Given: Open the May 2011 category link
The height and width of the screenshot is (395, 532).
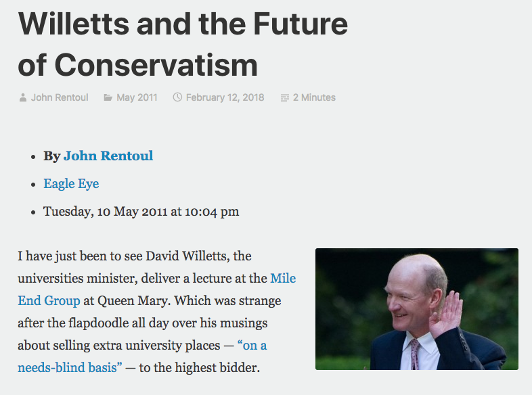Looking at the screenshot, I should click(x=137, y=97).
